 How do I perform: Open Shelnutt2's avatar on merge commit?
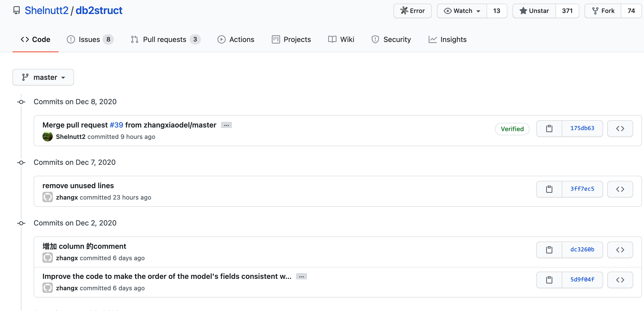coord(48,137)
